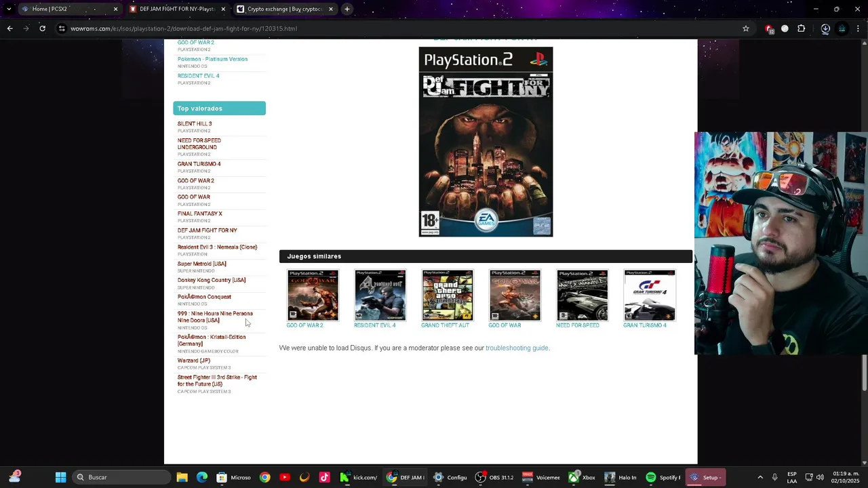Click the Gran Turismo 4 cover thumbnail
The image size is (868, 488).
(x=650, y=295)
